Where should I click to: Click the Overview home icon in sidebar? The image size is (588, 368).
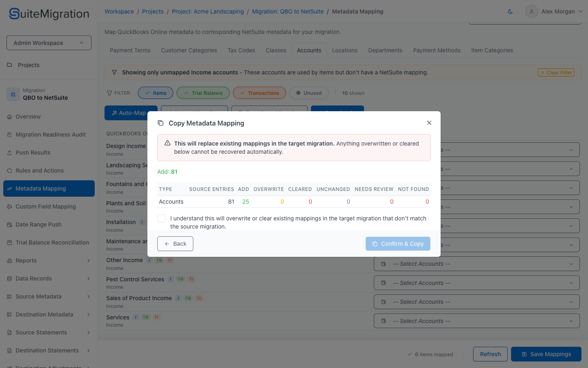coord(9,117)
